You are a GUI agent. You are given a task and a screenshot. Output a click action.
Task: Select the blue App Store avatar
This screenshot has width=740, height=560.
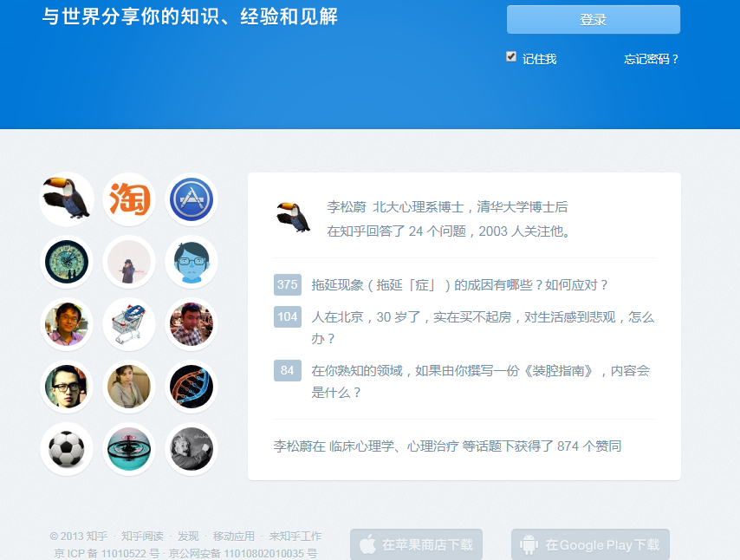tap(191, 199)
